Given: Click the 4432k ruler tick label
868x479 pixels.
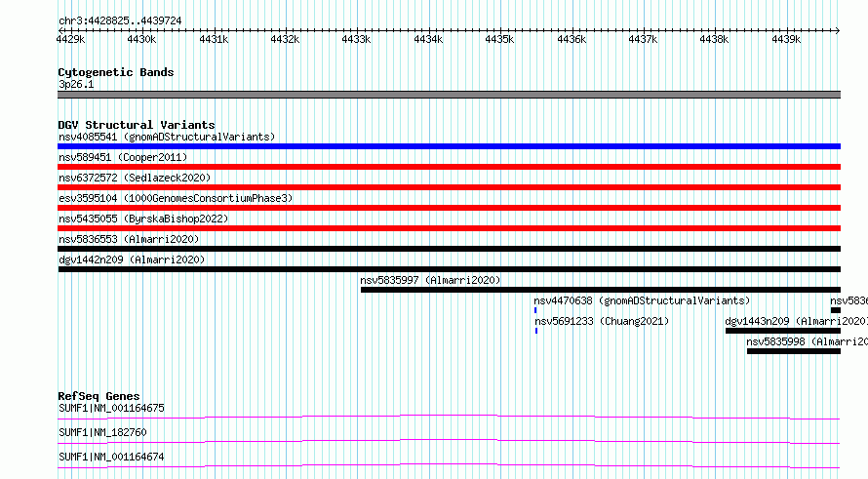Looking at the screenshot, I should pos(285,39).
